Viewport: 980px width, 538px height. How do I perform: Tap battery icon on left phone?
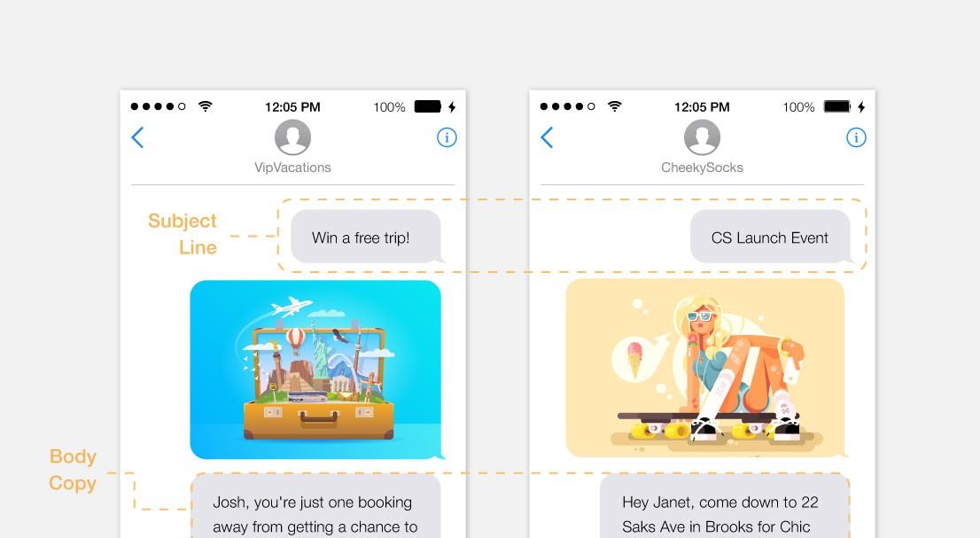coord(428,106)
